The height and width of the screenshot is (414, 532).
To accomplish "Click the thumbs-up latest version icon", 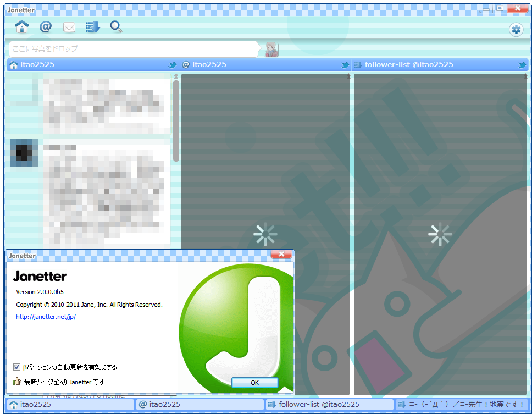I will pyautogui.click(x=17, y=382).
